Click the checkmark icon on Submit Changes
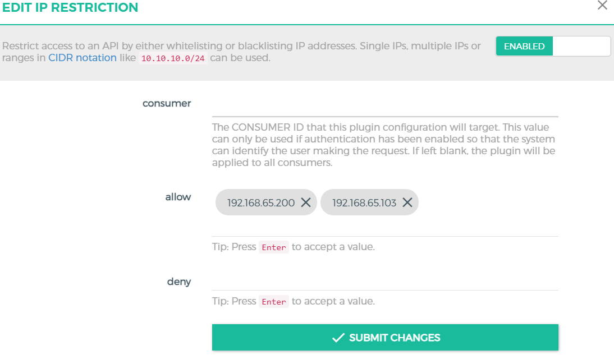 point(338,338)
